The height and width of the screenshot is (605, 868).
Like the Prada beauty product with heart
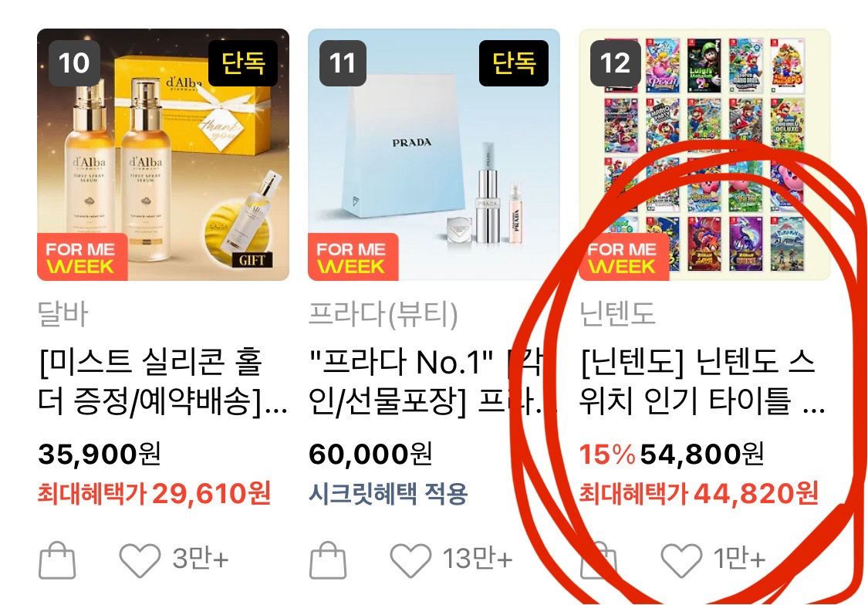[410, 560]
